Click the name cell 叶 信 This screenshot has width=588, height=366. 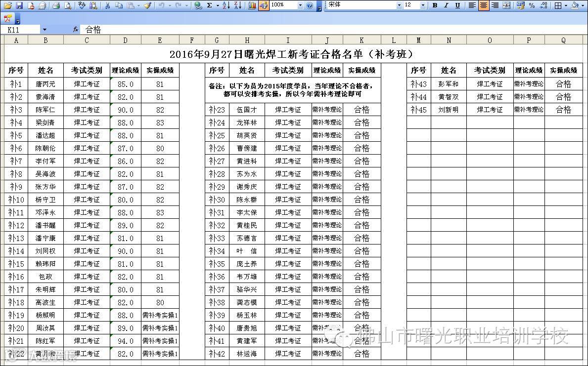click(x=247, y=251)
